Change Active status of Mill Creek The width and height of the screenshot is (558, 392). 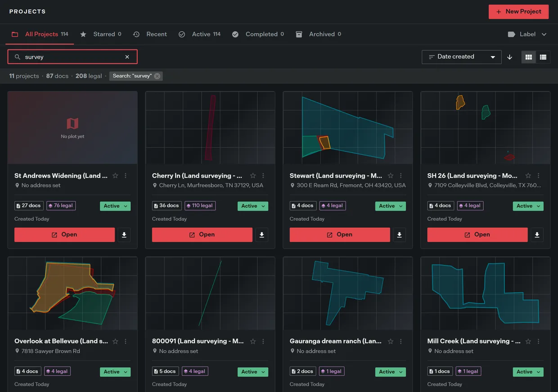[528, 372]
